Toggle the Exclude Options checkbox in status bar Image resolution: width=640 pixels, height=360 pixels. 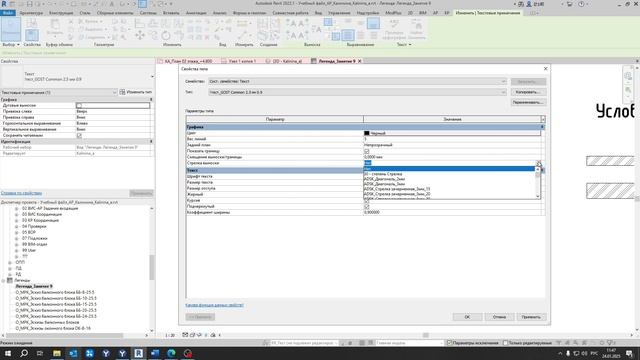point(449,343)
